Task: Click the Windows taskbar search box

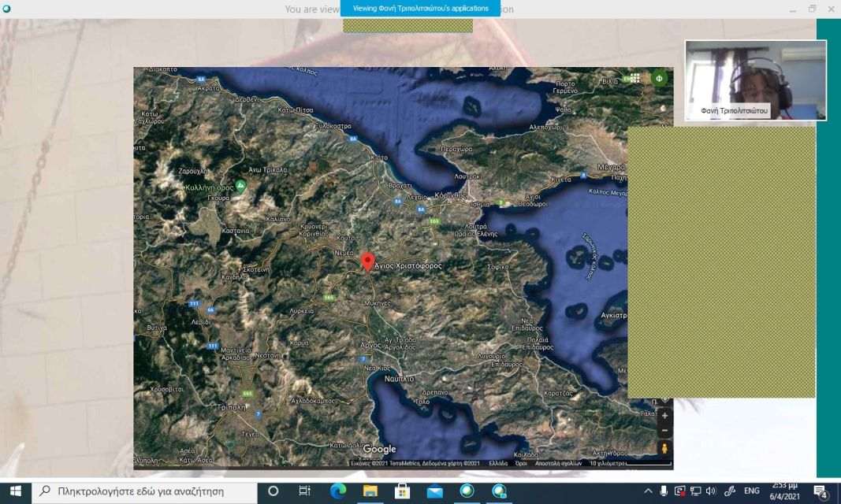Action: click(x=142, y=491)
